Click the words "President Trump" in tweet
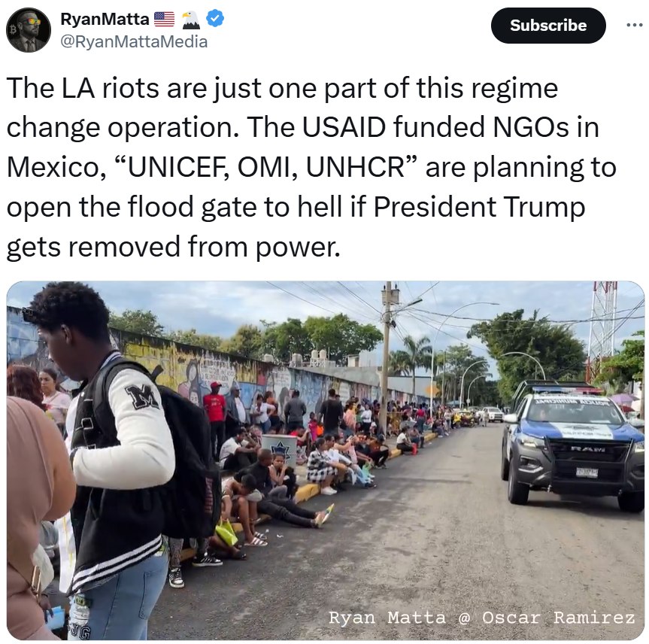 coord(479,206)
